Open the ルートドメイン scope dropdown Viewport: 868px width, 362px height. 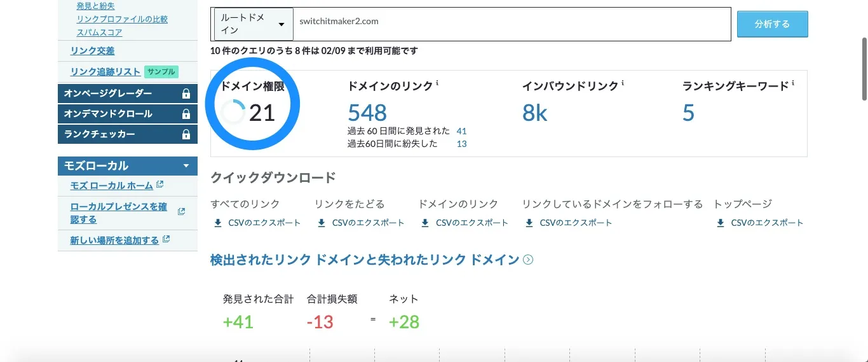(x=254, y=24)
